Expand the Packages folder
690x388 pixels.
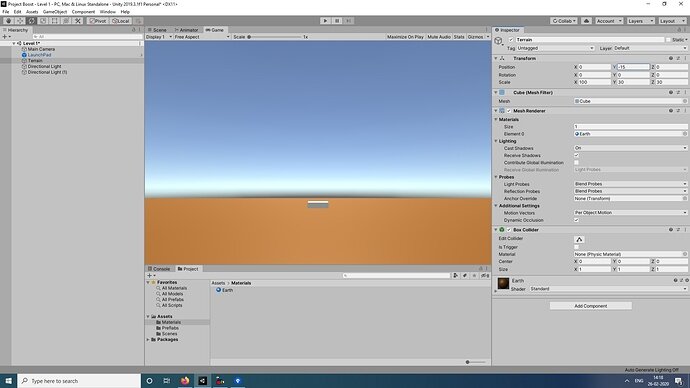[148, 340]
